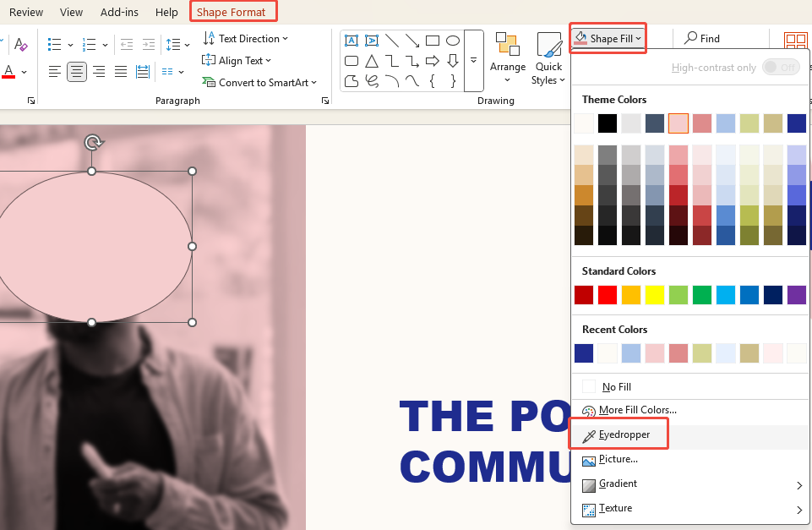Select the Eyedropper option
The width and height of the screenshot is (812, 530).
point(623,434)
